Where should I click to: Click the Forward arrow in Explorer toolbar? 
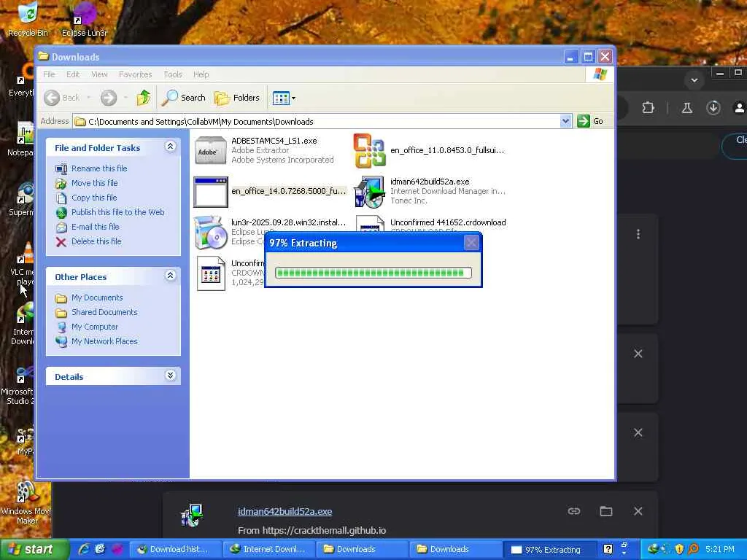pos(109,98)
